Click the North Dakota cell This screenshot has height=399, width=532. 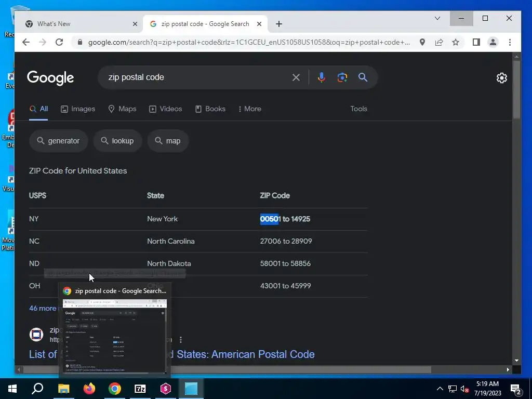169,263
